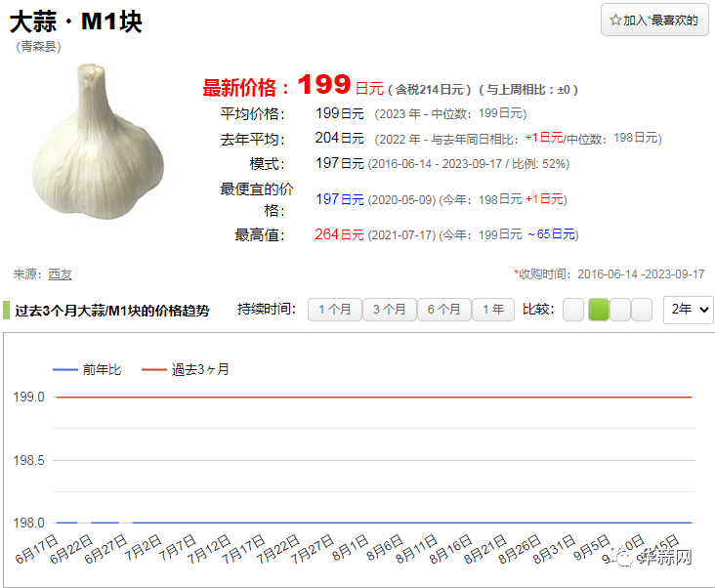Toggle the third compare box

[x=620, y=310]
